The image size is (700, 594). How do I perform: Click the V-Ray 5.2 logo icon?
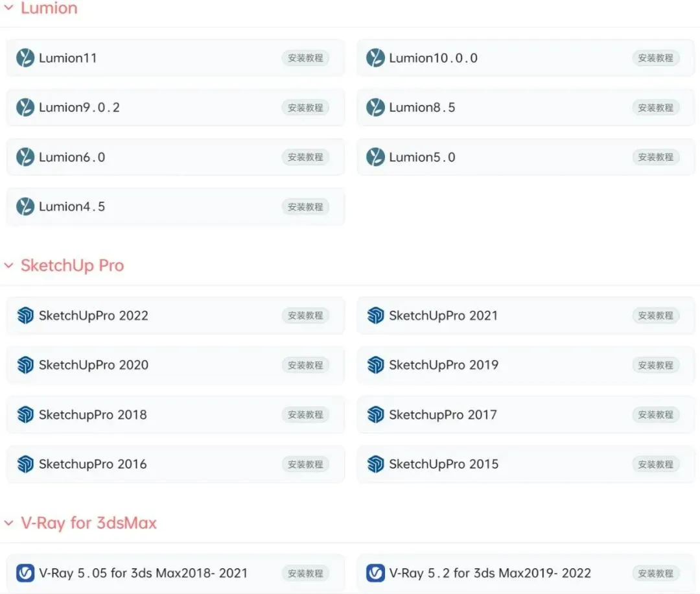(x=375, y=573)
